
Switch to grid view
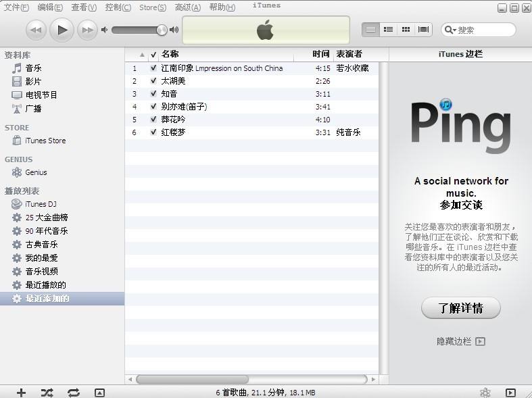(x=406, y=30)
